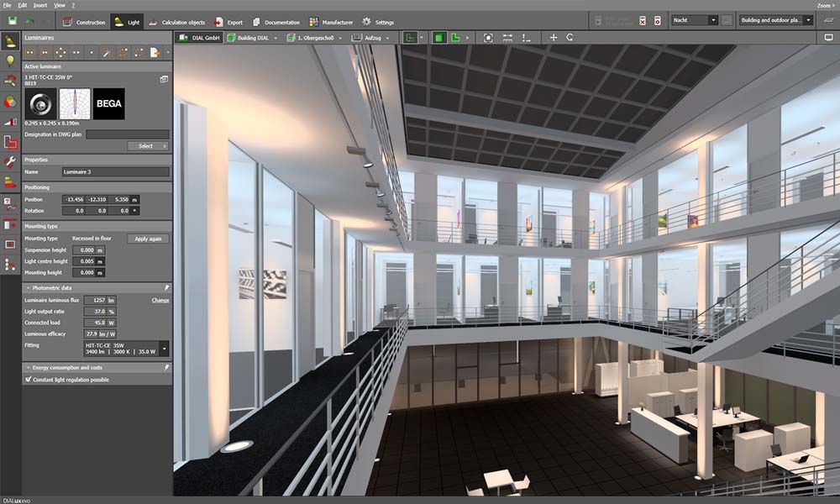Pin the Photometric data section
Image resolution: width=840 pixels, height=504 pixels.
point(166,287)
